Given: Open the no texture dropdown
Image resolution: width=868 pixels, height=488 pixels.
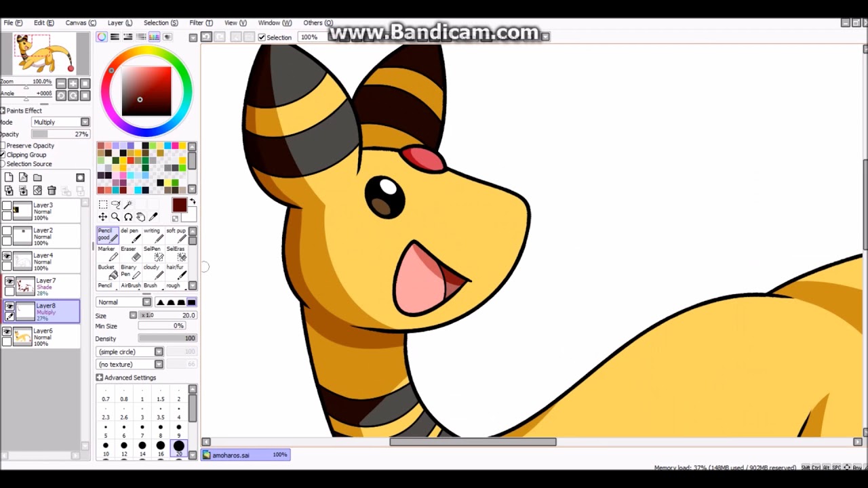Looking at the screenshot, I should point(130,365).
